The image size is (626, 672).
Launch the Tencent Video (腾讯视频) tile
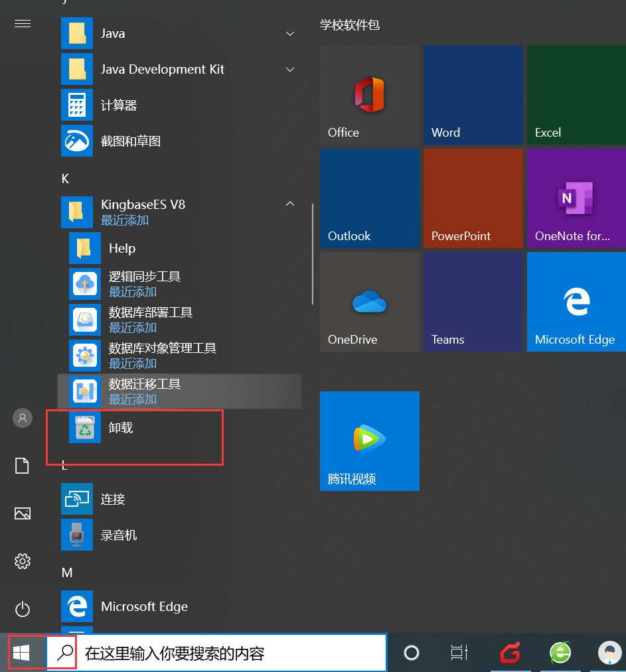[x=370, y=441]
